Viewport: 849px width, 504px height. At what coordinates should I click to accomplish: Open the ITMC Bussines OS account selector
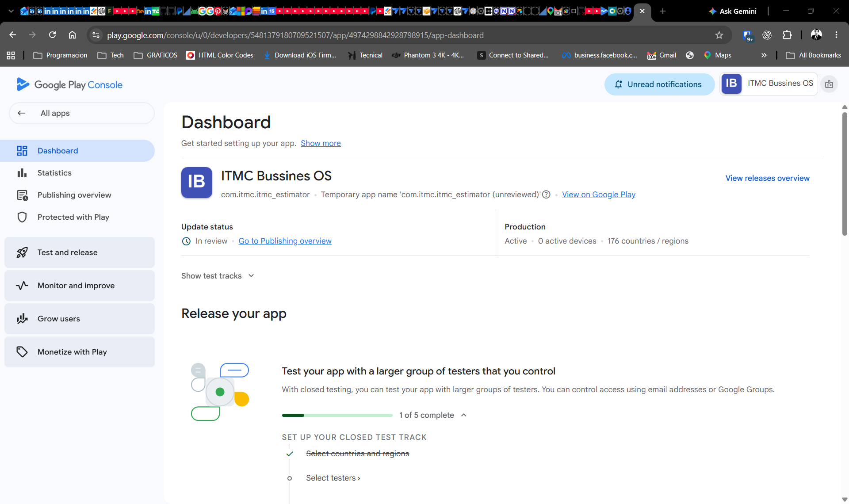click(769, 84)
